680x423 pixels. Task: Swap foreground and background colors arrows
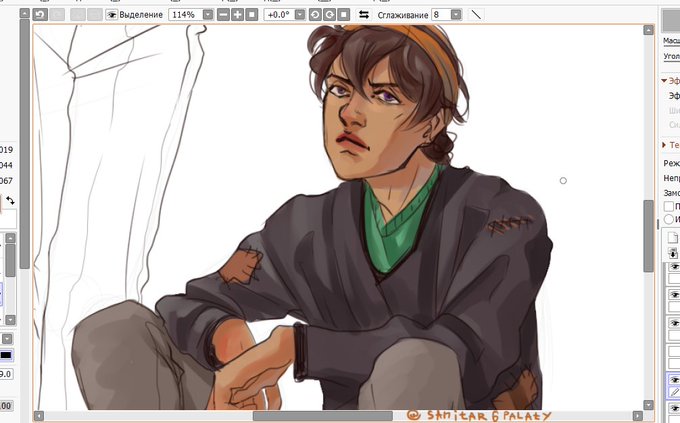(x=10, y=200)
